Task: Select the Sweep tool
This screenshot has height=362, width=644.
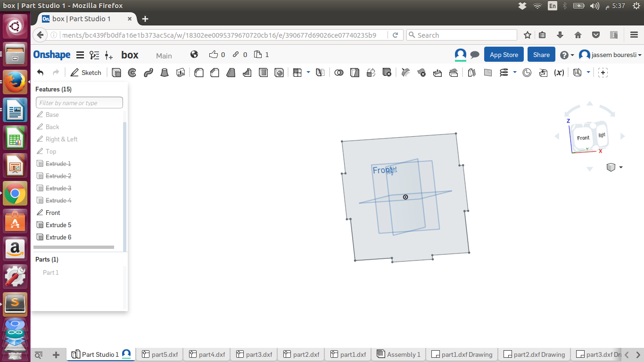Action: 149,73
